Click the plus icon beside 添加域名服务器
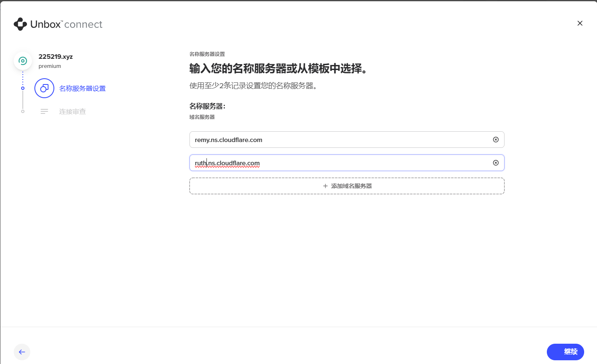 (x=325, y=186)
